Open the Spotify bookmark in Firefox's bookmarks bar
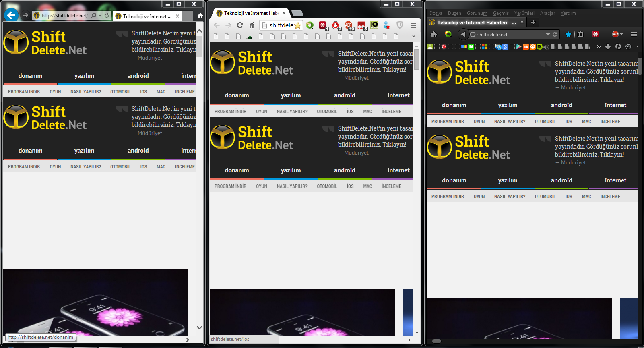 [539, 46]
